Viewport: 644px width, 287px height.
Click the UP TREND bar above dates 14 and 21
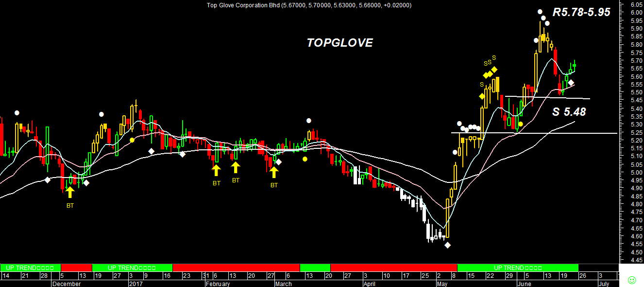[x=31, y=268]
